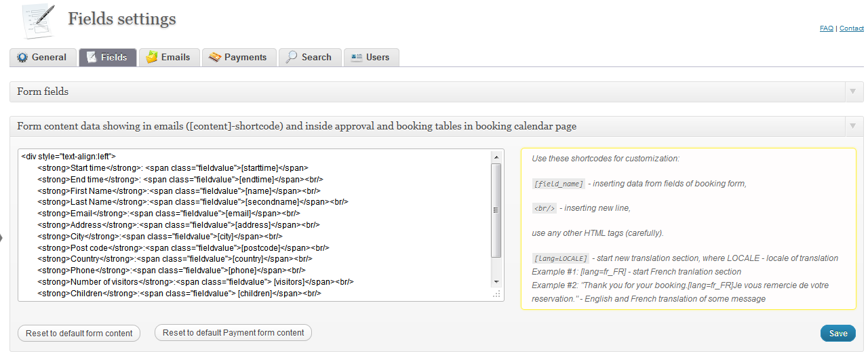Click inside the form content textarea
This screenshot has width=868, height=360.
[x=255, y=225]
